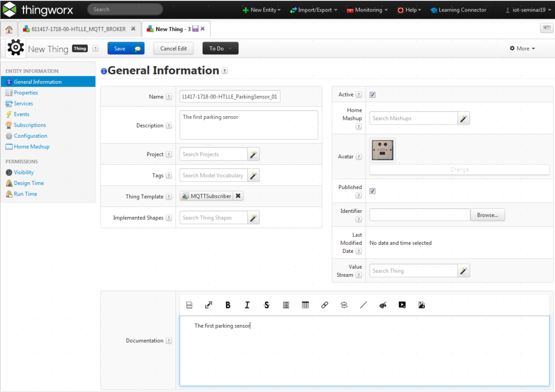Screen dimensions: 555x392
Task: Toggle the Active checkbox
Action: [x=373, y=95]
